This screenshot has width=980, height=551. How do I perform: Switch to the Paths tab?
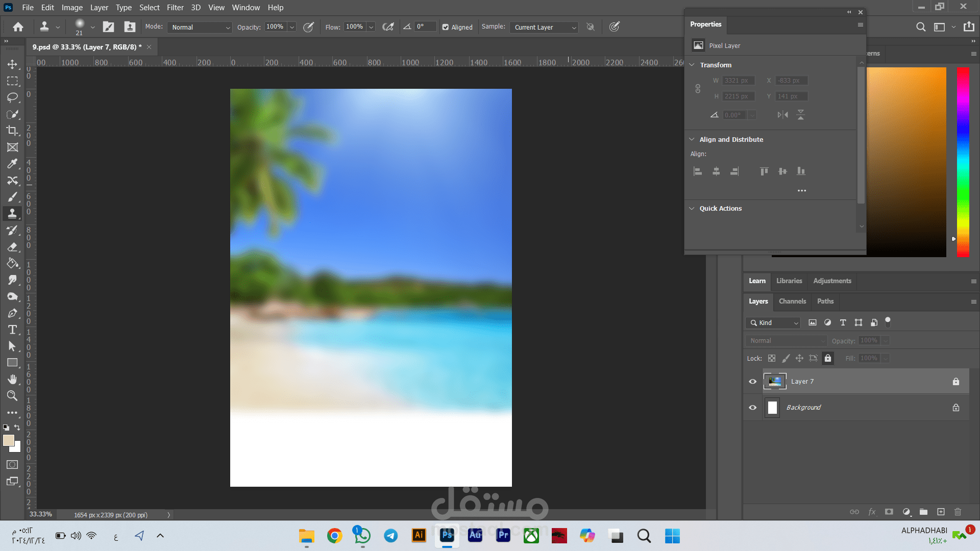[x=825, y=302]
